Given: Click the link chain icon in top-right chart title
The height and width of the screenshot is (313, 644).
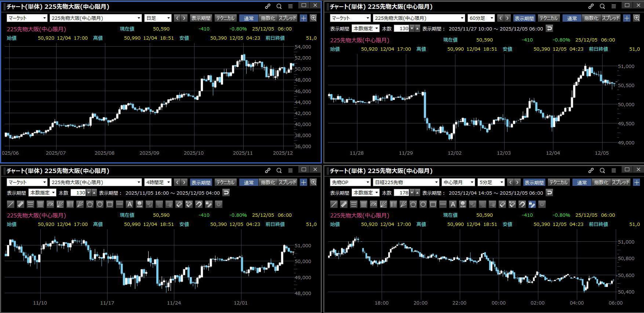Looking at the screenshot, I should point(591,6).
